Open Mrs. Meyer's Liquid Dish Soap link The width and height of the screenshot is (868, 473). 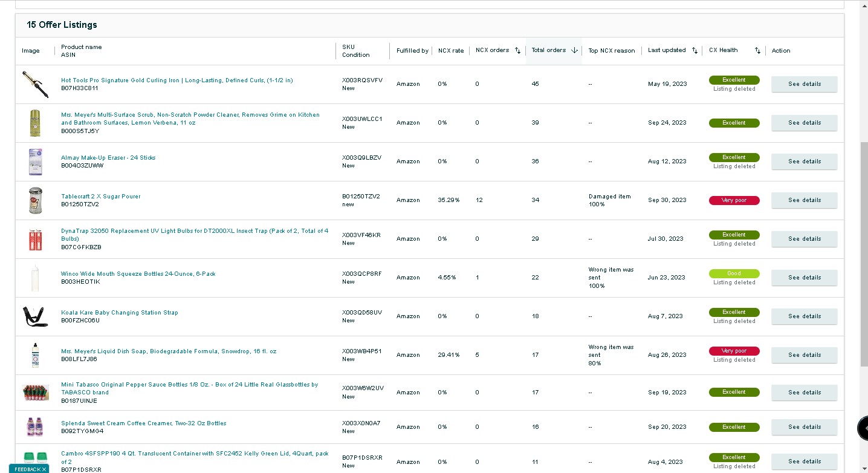[169, 351]
